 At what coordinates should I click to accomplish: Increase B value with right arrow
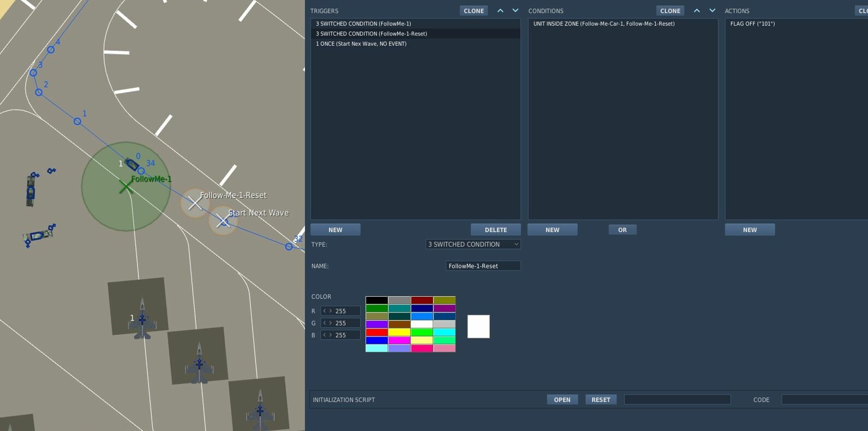[330, 335]
